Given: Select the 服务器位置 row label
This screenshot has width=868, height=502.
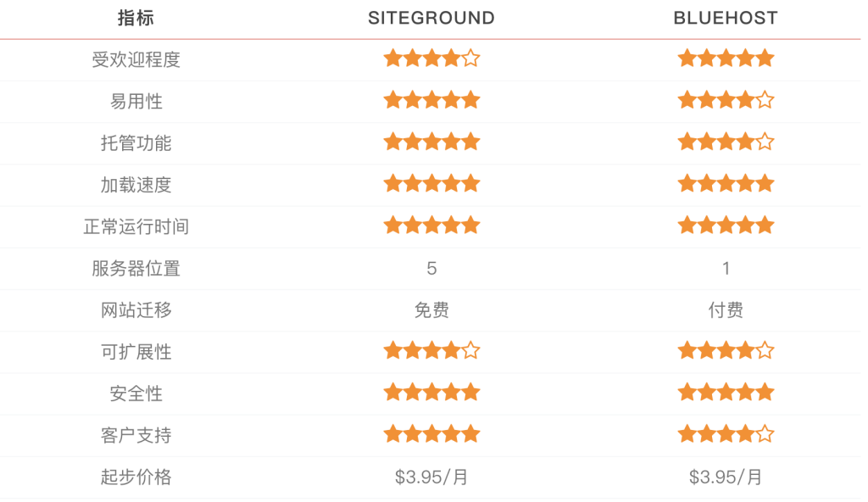Looking at the screenshot, I should tap(136, 269).
